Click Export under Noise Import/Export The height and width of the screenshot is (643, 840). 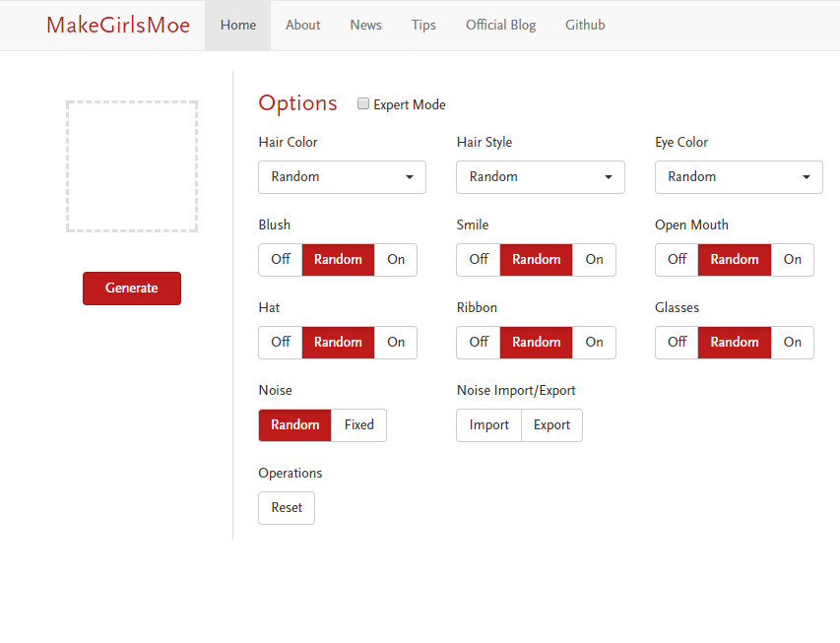[551, 425]
